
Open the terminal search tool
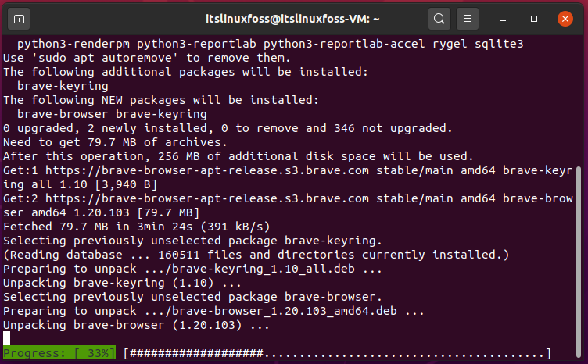(439, 19)
